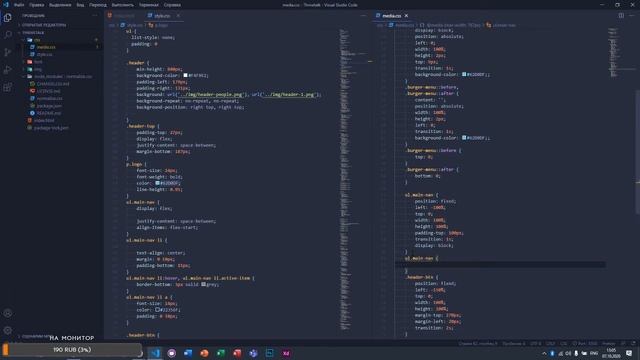
Task: Click the status bar notifications bell
Action: 633,343
